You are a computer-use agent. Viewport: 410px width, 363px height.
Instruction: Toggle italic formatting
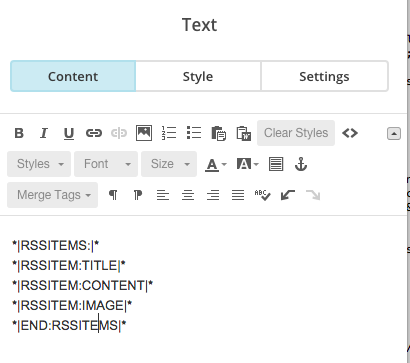[44, 133]
